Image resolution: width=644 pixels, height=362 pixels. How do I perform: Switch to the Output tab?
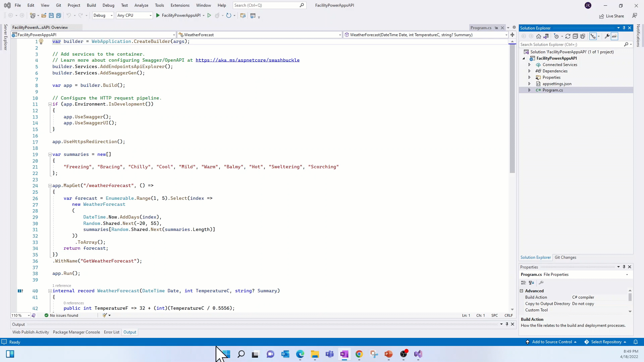click(x=129, y=332)
